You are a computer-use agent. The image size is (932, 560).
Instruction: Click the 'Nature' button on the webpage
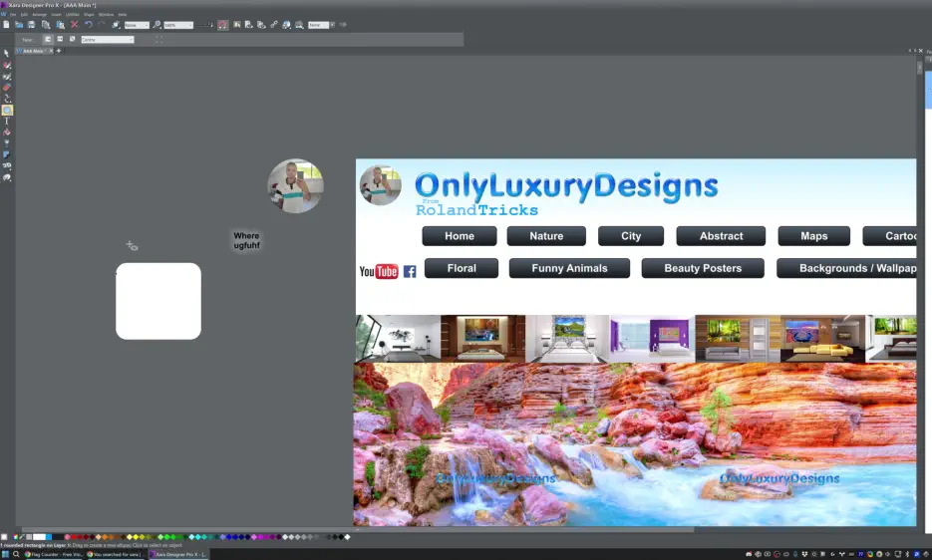click(546, 236)
